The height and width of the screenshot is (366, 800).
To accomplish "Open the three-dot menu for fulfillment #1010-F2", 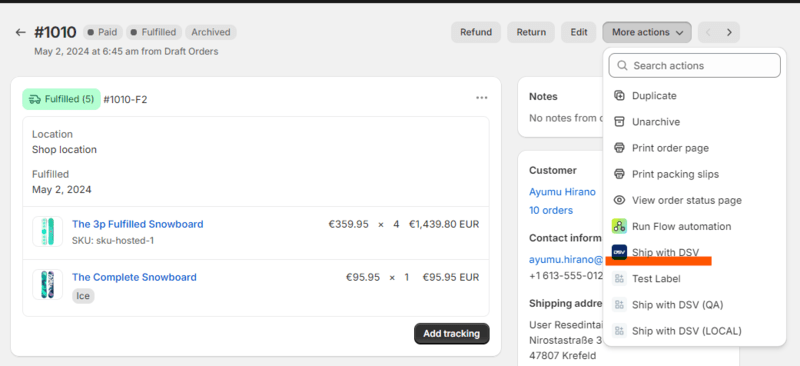I will point(482,98).
